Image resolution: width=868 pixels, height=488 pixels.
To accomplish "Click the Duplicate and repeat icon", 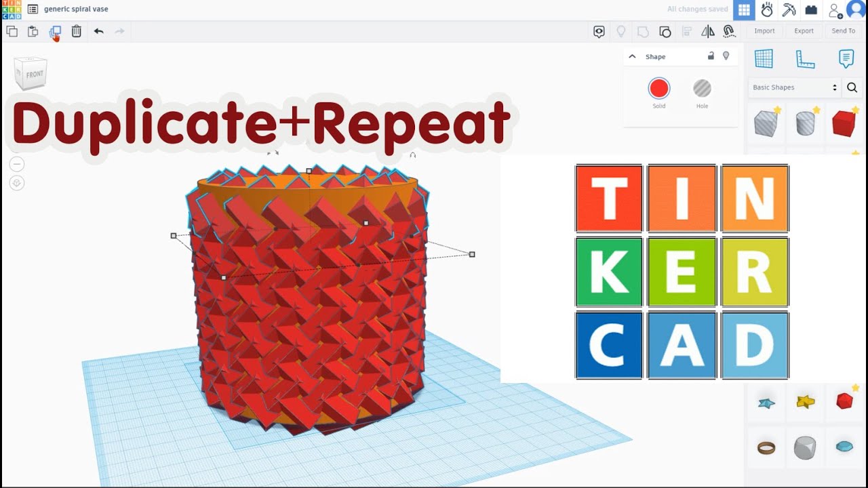I will [55, 31].
